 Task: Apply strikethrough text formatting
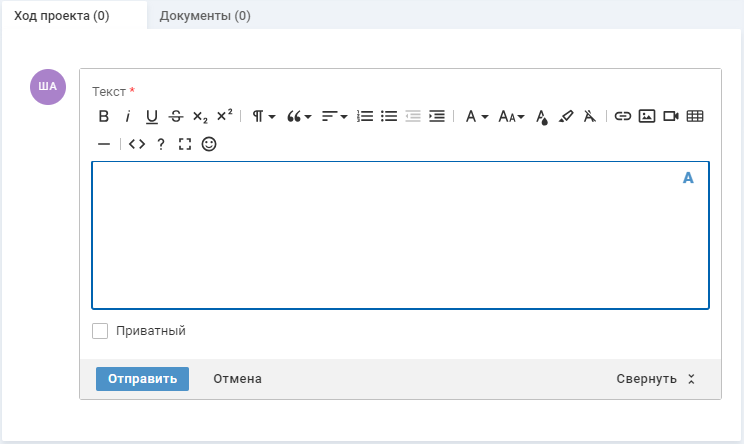pos(176,116)
